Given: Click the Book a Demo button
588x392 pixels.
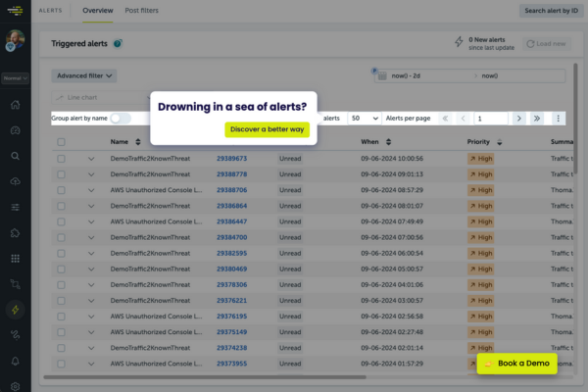Looking at the screenshot, I should (x=516, y=364).
